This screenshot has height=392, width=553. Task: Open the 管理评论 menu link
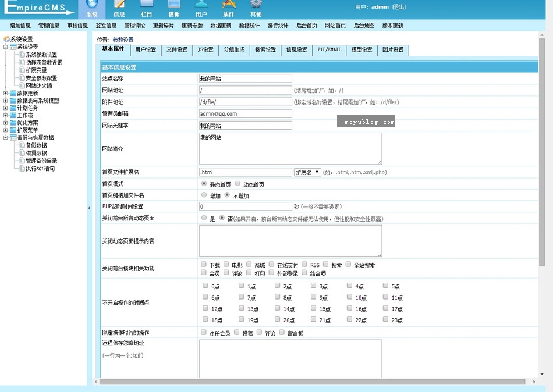134,26
